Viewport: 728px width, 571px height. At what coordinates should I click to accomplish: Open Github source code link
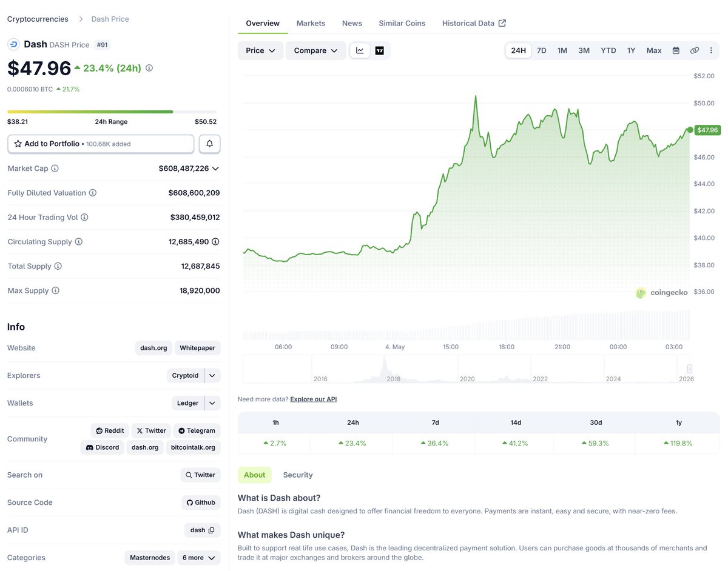(201, 503)
